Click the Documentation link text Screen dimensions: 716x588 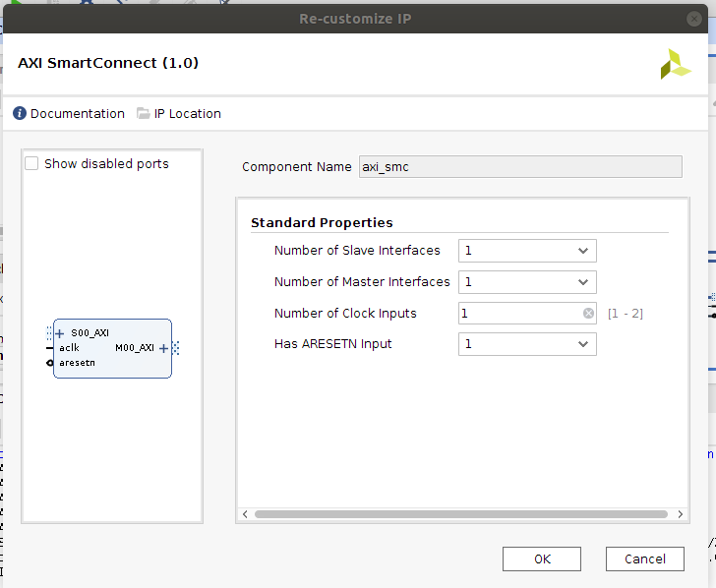coord(78,114)
